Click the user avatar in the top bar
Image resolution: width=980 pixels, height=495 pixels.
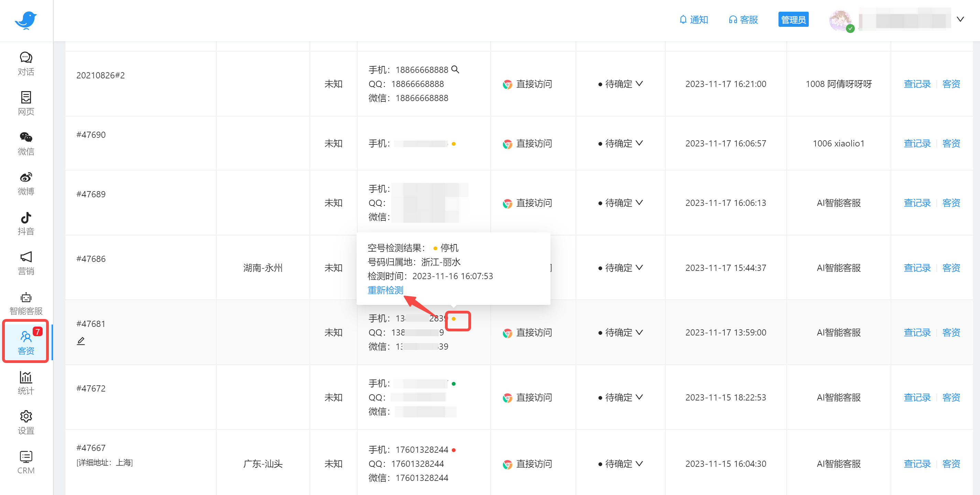tap(840, 20)
